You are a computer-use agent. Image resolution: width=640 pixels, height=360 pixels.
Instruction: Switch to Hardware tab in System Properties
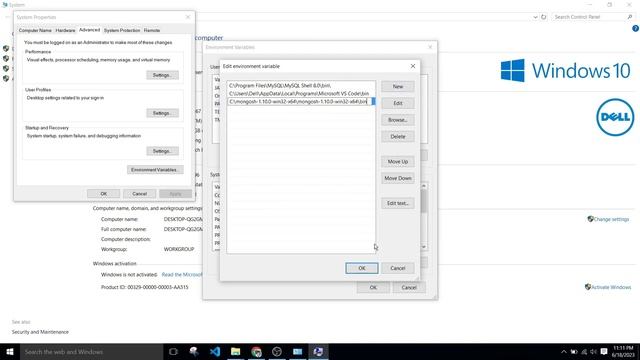65,30
